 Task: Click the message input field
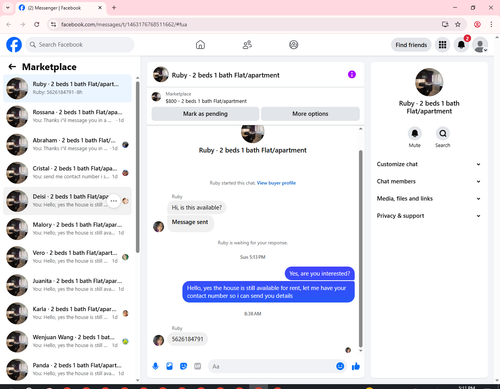click(271, 366)
